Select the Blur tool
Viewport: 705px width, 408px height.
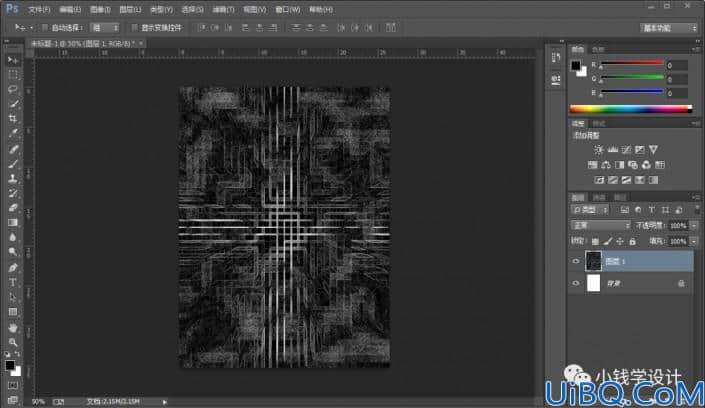13,238
